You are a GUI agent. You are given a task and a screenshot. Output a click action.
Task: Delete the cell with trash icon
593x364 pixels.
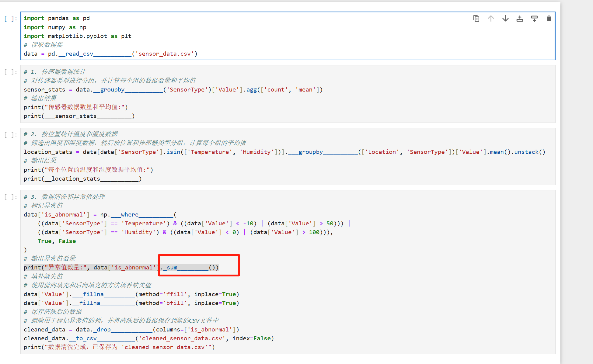pyautogui.click(x=549, y=19)
